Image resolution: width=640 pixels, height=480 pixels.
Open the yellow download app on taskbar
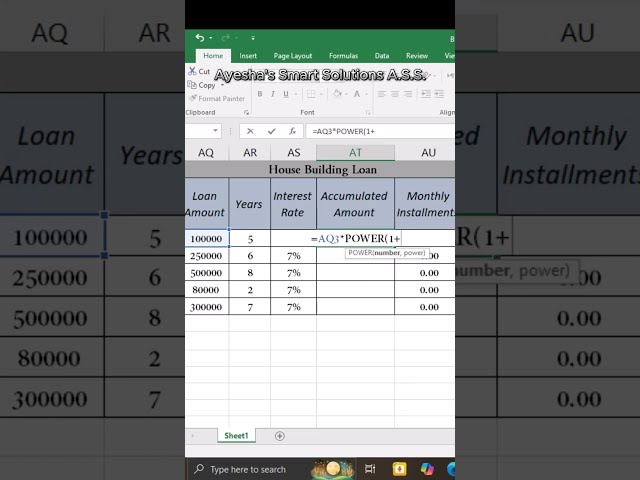(x=399, y=469)
